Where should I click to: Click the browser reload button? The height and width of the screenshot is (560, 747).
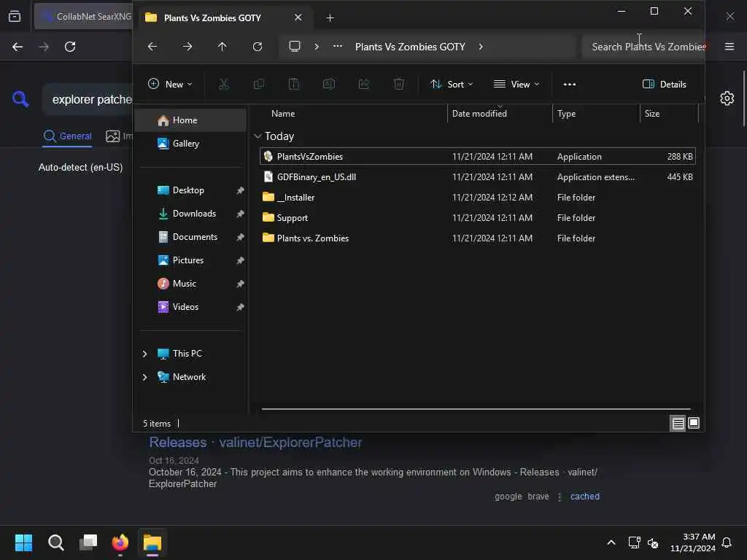tap(70, 47)
